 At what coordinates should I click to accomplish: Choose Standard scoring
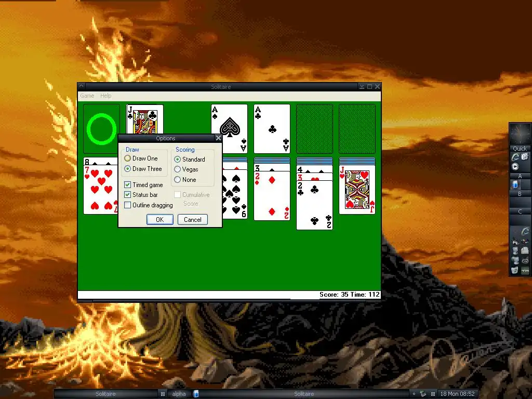(x=190, y=159)
